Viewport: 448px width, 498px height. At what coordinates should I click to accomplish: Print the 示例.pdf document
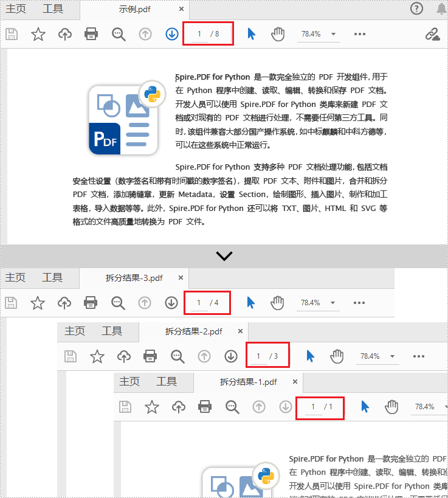(x=91, y=34)
